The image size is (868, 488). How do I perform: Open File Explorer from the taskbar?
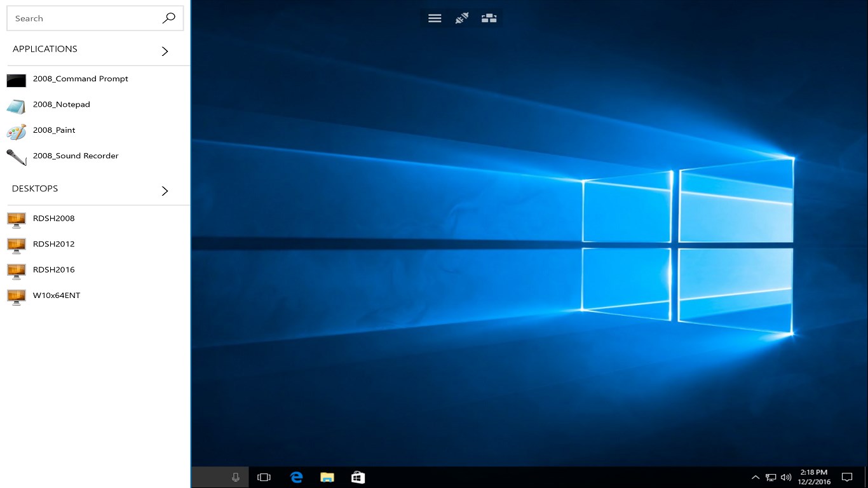[327, 477]
